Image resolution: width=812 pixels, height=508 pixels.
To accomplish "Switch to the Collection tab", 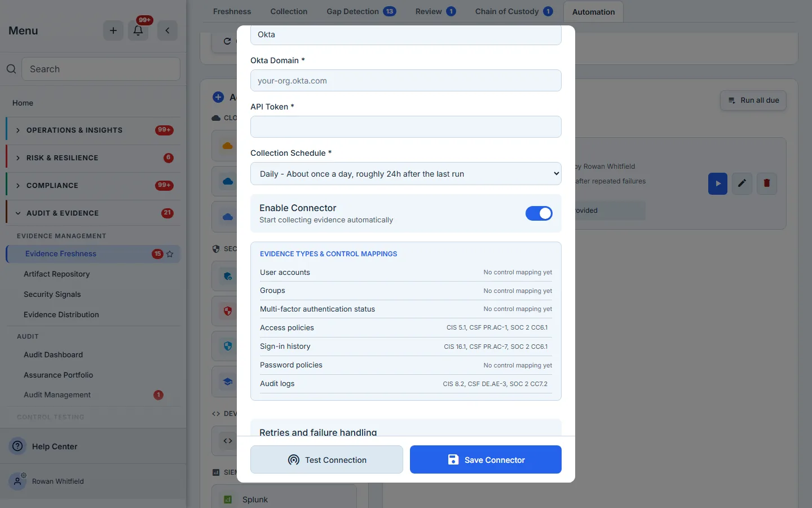I will click(x=289, y=11).
